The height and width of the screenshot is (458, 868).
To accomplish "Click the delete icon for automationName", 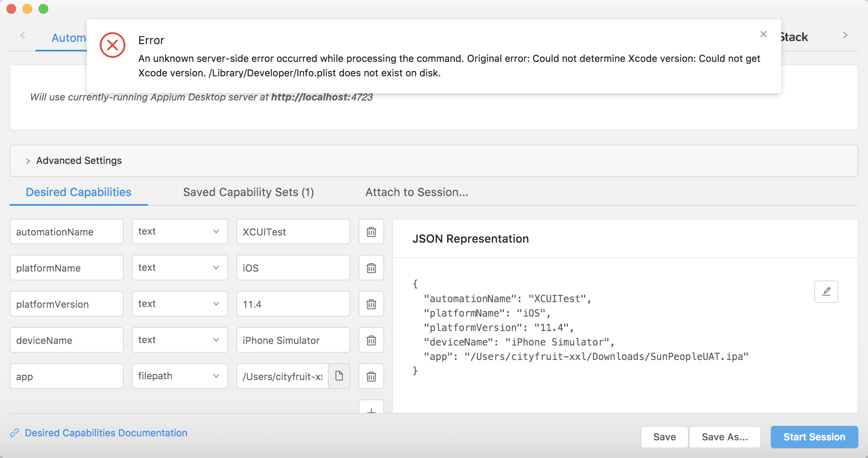I will click(371, 232).
